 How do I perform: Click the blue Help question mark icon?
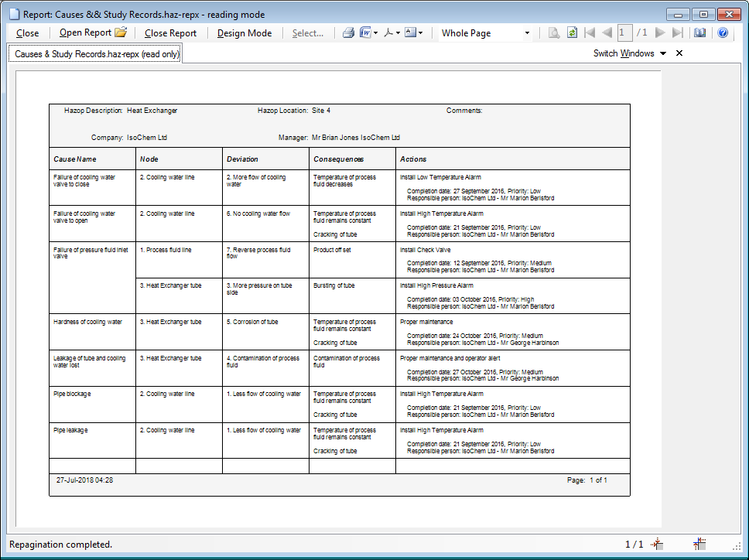[723, 33]
